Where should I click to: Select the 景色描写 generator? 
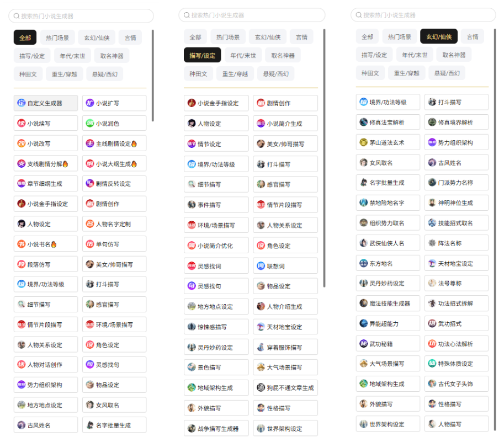point(216,367)
